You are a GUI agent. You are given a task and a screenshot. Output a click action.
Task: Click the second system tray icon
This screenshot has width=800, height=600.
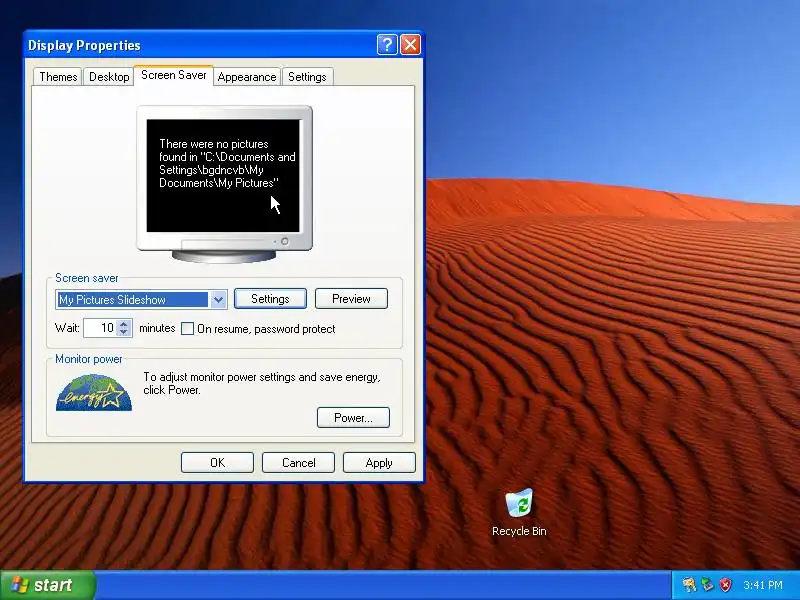click(707, 585)
